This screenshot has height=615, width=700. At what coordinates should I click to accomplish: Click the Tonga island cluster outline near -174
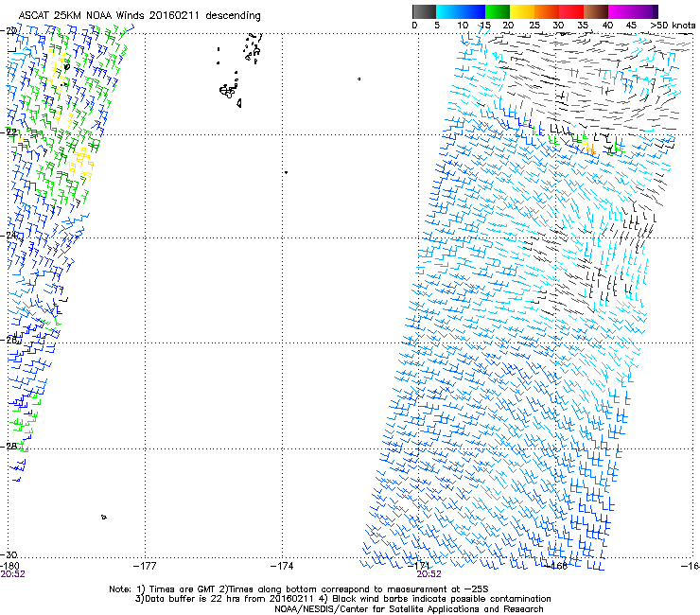(x=229, y=91)
